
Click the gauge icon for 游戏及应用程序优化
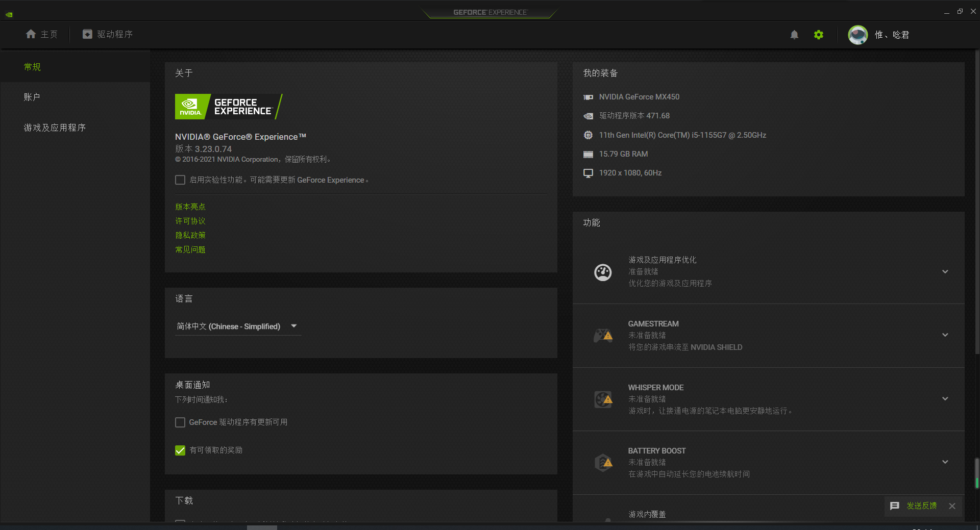pyautogui.click(x=603, y=272)
